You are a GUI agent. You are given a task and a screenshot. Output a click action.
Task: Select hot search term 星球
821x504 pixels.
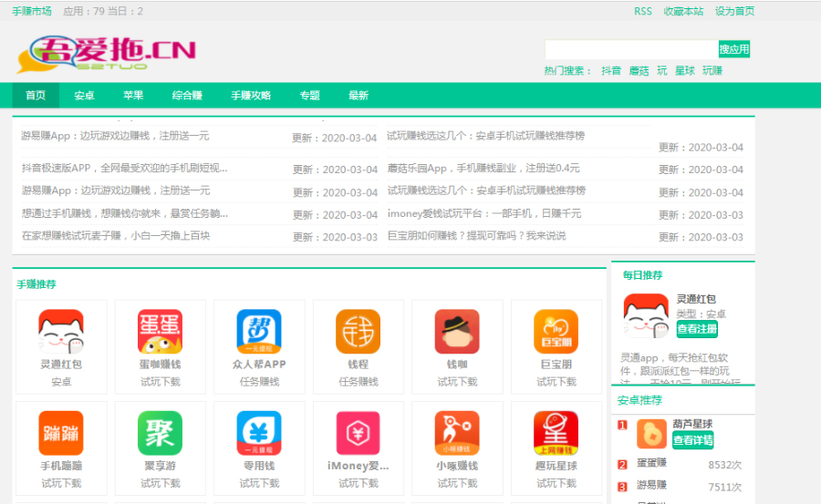point(685,71)
